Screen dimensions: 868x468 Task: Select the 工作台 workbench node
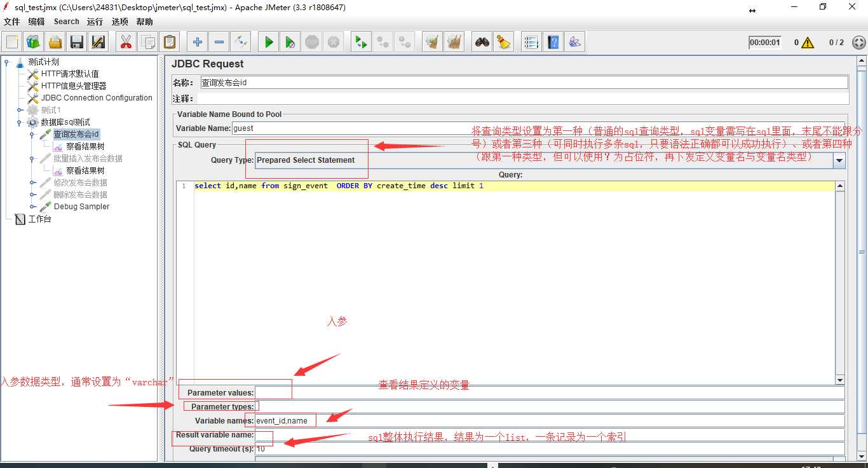[39, 219]
